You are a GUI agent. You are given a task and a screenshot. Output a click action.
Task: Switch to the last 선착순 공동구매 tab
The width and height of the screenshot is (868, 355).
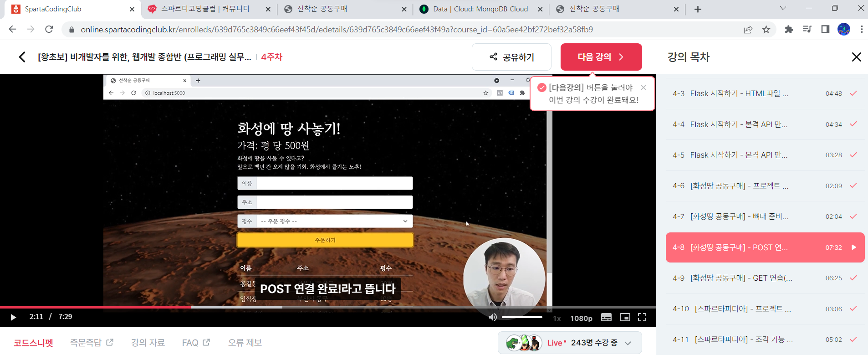[617, 9]
